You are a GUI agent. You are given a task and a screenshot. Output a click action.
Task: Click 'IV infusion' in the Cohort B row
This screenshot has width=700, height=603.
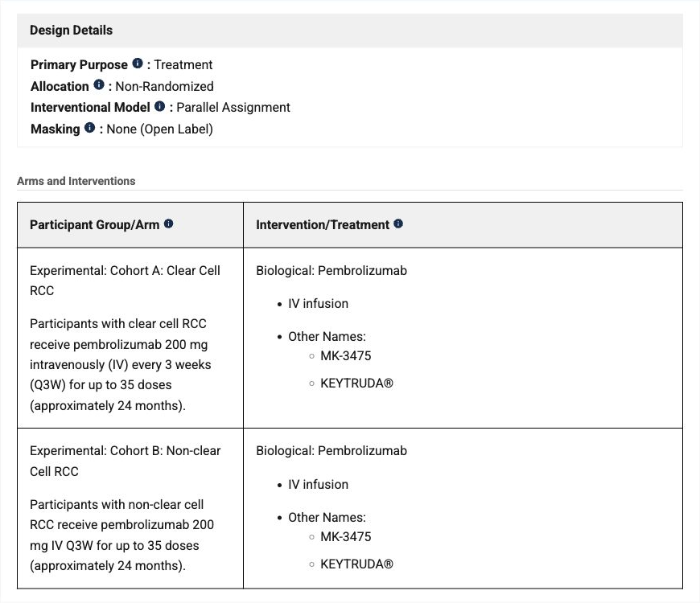(318, 484)
